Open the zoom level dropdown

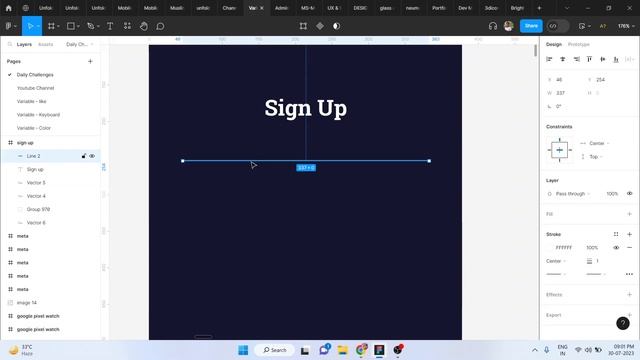[x=626, y=26]
